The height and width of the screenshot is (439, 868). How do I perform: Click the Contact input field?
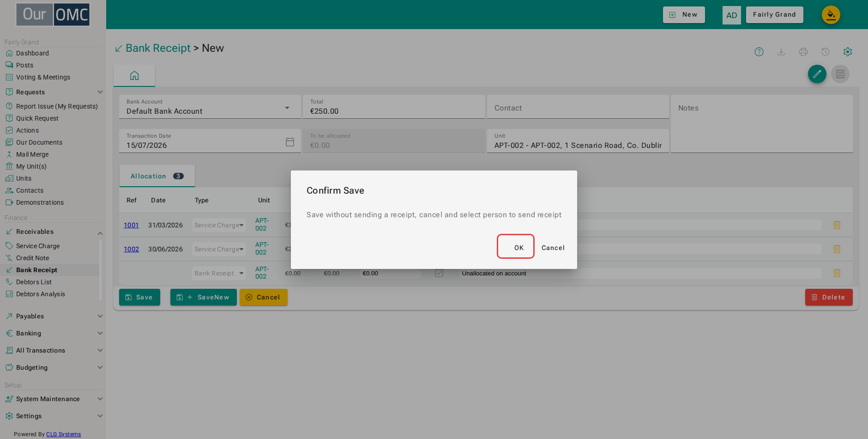coord(578,107)
